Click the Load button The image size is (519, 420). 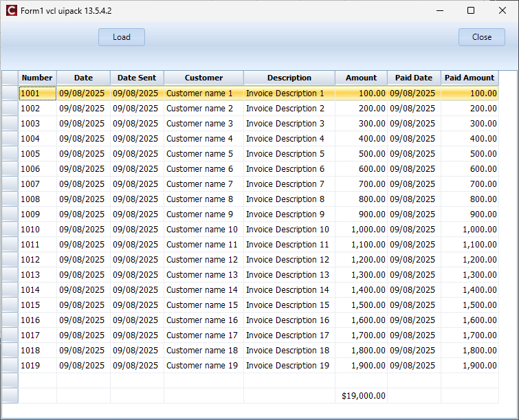tap(122, 37)
